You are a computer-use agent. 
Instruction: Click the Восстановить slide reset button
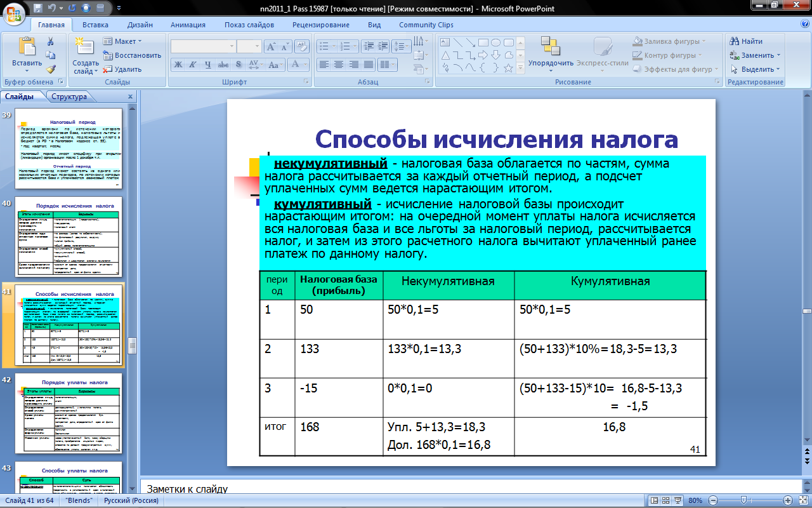[x=132, y=55]
